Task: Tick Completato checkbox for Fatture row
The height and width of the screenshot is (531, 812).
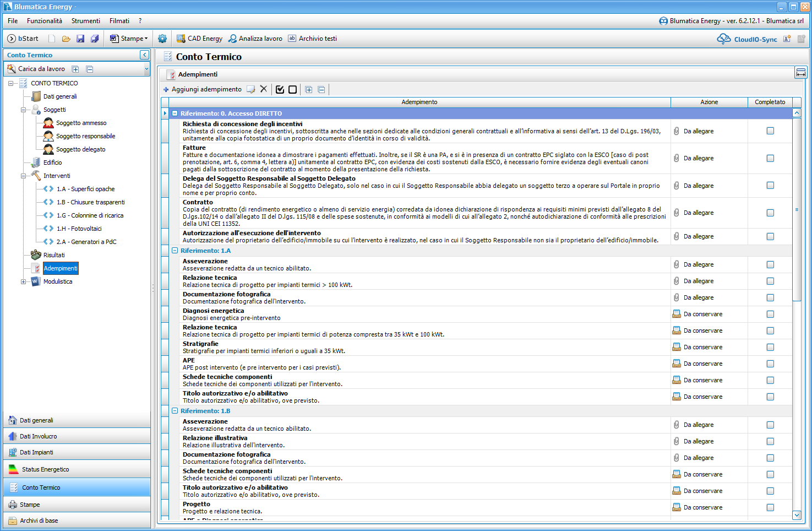Action: point(770,158)
